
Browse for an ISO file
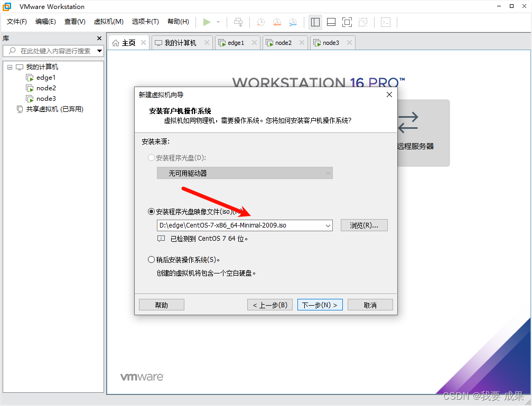[x=364, y=225]
